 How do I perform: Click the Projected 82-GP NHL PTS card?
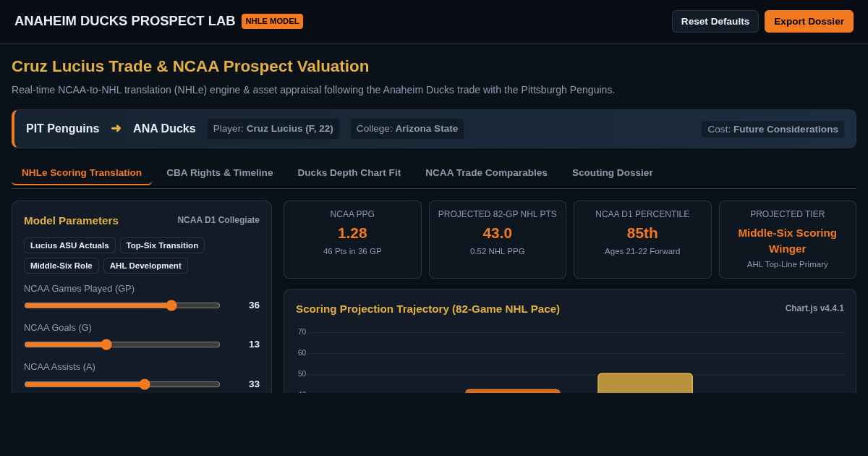[498, 240]
